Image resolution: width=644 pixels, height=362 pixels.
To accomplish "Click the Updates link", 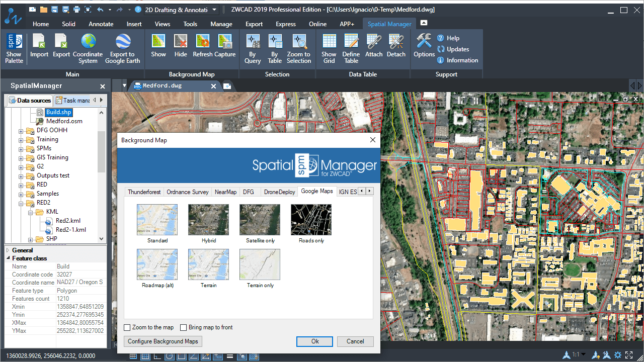I will click(x=453, y=49).
